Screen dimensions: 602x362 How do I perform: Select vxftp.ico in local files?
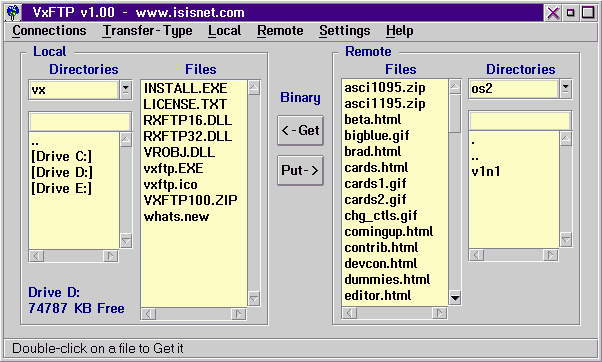point(170,185)
